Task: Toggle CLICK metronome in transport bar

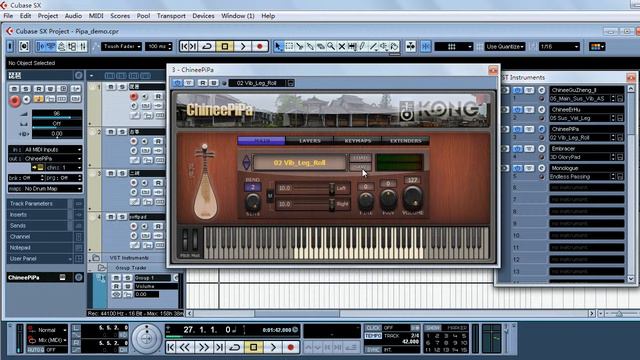Action: pos(373,328)
